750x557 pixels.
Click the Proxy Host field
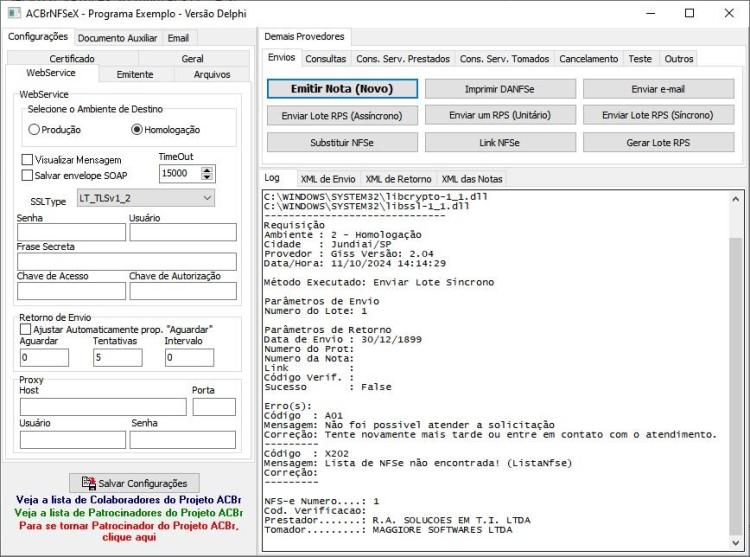click(103, 407)
